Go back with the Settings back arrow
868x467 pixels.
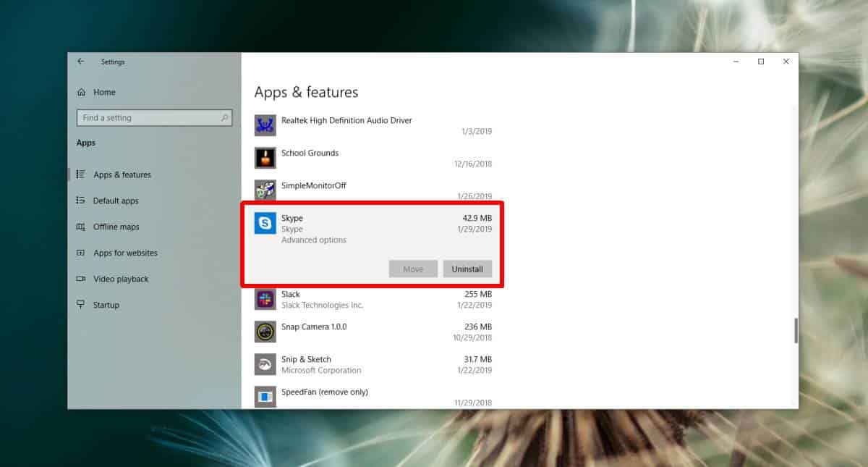[x=80, y=62]
